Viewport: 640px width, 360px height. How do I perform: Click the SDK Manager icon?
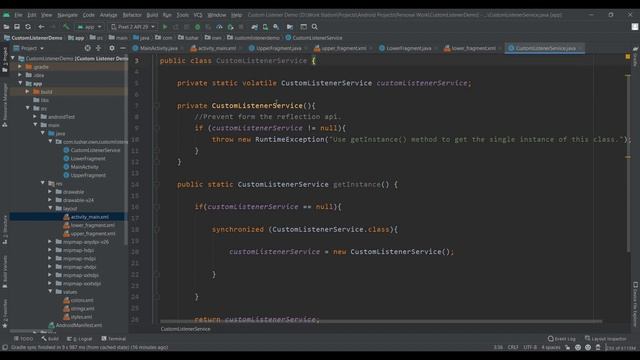pos(276,27)
